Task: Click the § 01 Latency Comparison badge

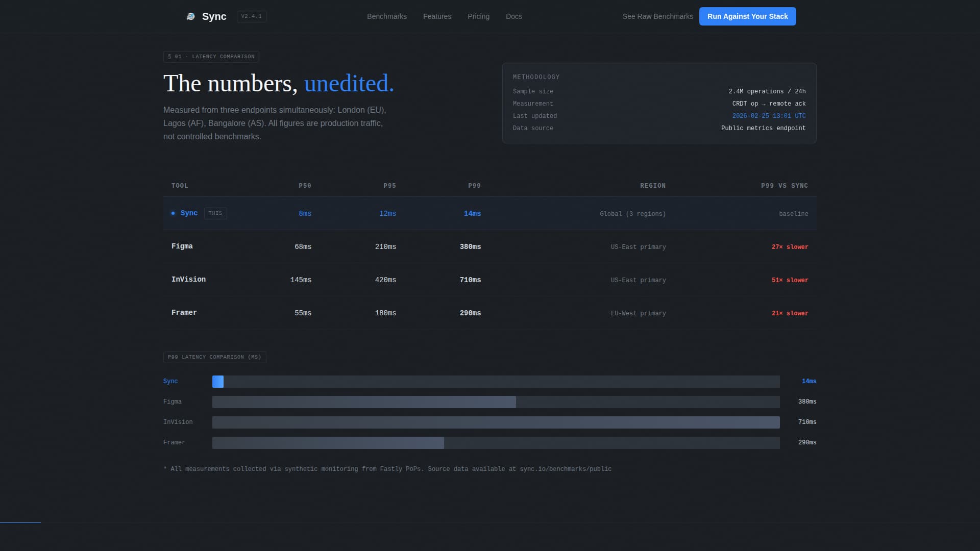Action: (x=211, y=57)
